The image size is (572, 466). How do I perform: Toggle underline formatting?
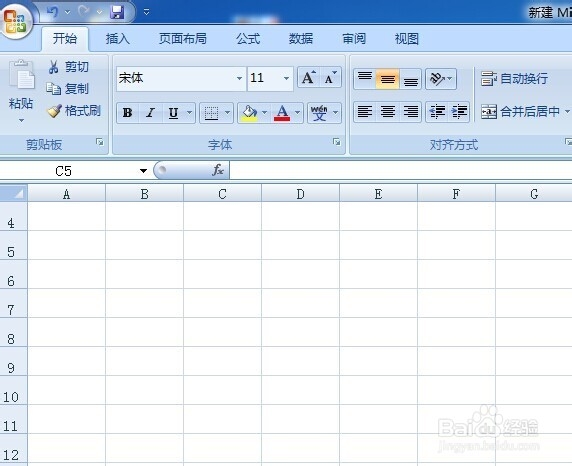[173, 113]
